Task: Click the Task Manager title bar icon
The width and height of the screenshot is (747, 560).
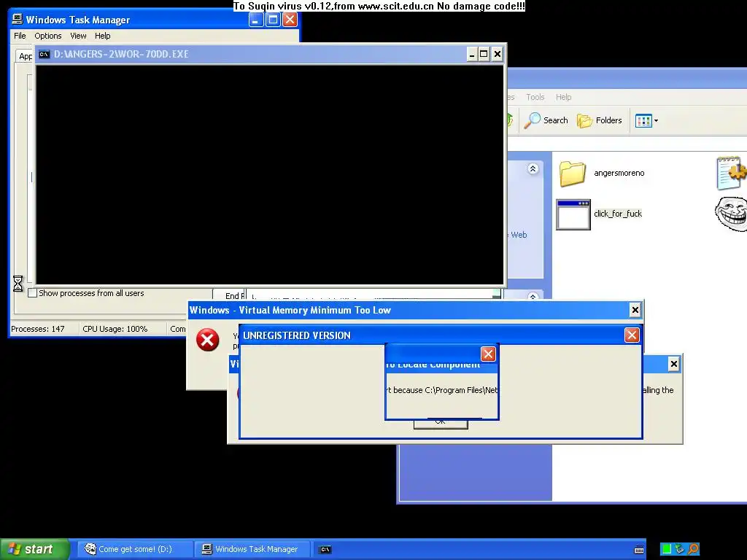Action: [x=18, y=19]
